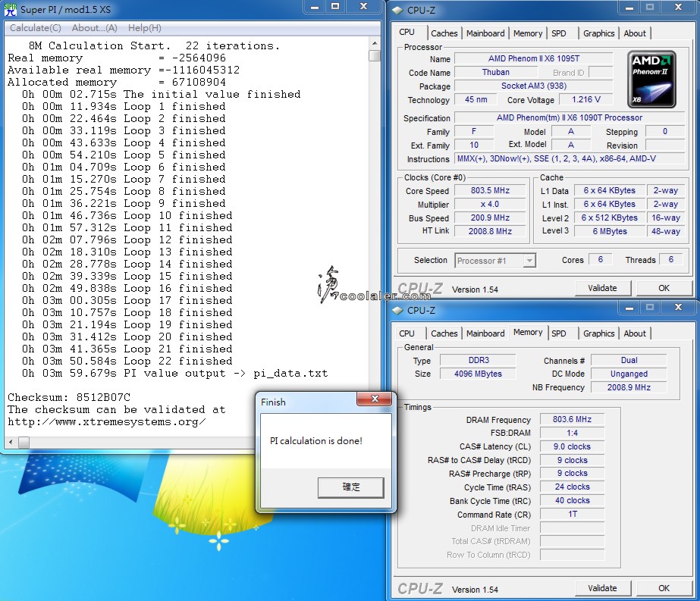Image resolution: width=700 pixels, height=601 pixels.
Task: Click the Super PI app icon in title bar
Action: (x=10, y=9)
